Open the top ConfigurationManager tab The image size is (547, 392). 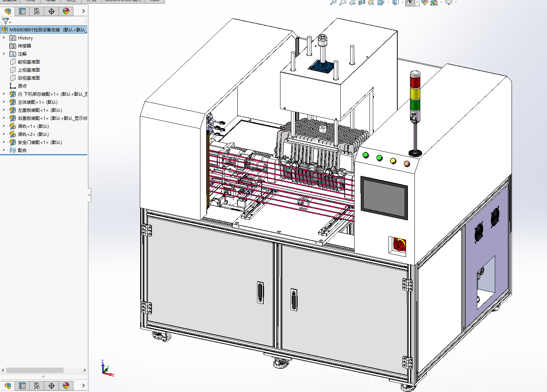click(37, 11)
